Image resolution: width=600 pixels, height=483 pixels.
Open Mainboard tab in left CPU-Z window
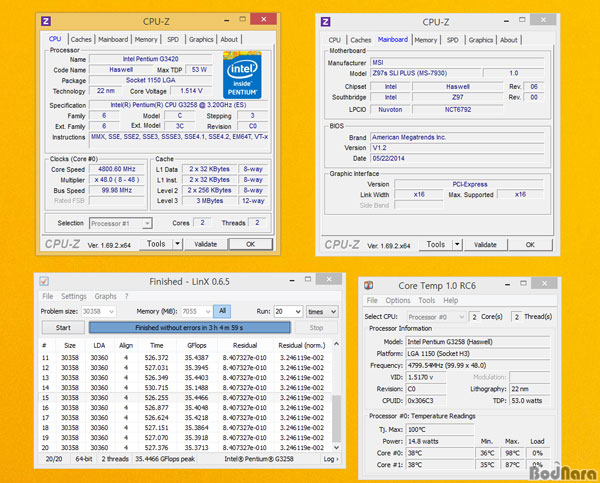point(113,39)
